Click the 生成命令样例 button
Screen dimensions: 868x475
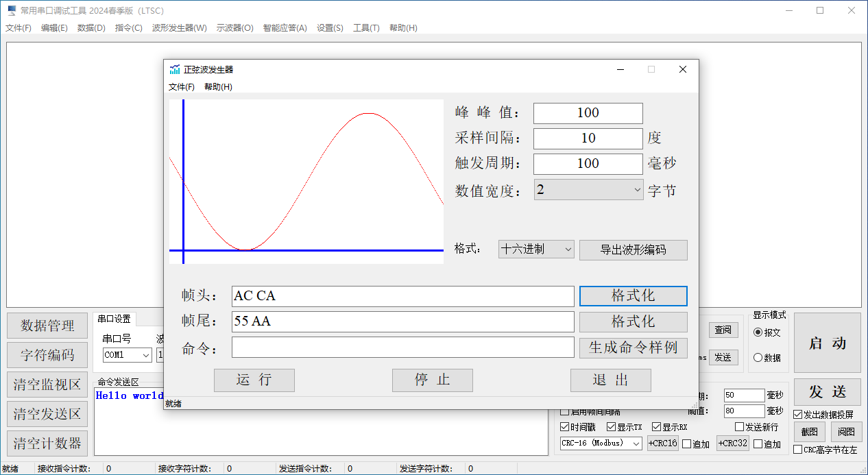633,348
